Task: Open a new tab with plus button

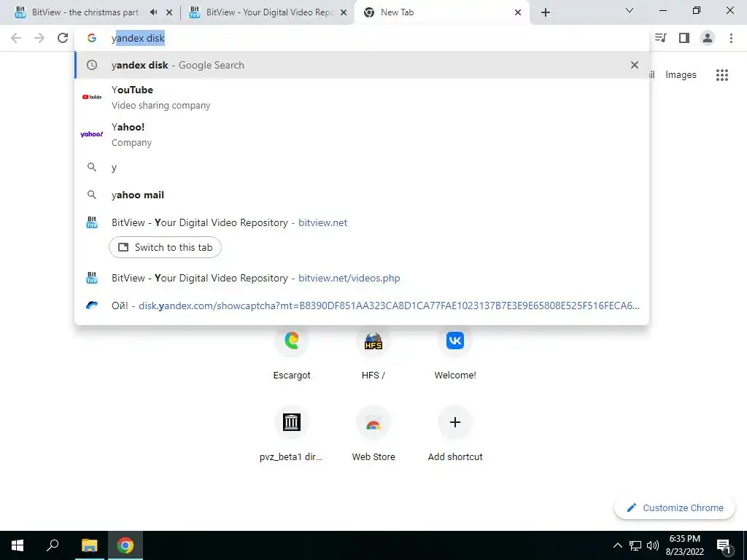Action: 546,12
